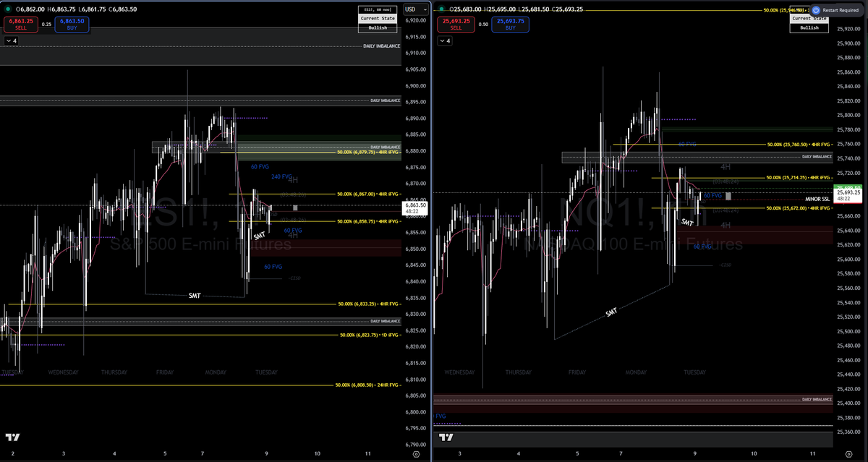The height and width of the screenshot is (462, 868).
Task: Click date 10 on ES time axis
Action: coord(318,454)
